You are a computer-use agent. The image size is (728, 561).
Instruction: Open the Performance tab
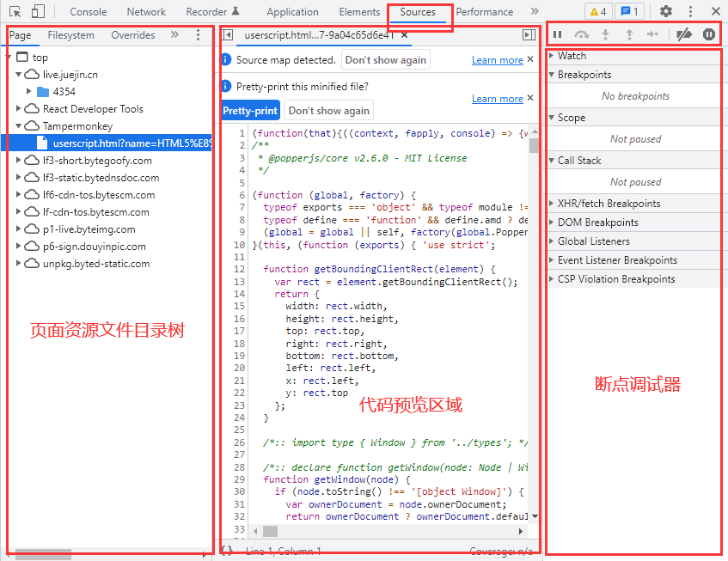pyautogui.click(x=484, y=12)
